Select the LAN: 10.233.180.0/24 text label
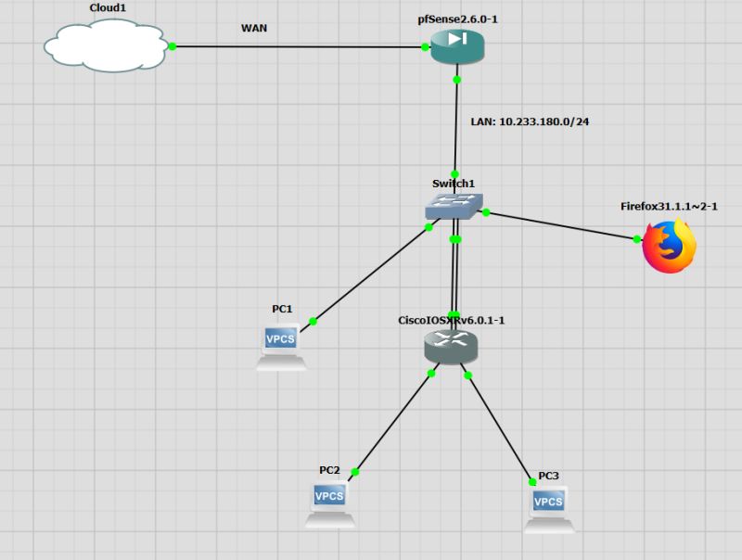Image resolution: width=742 pixels, height=560 pixels. pyautogui.click(x=531, y=121)
